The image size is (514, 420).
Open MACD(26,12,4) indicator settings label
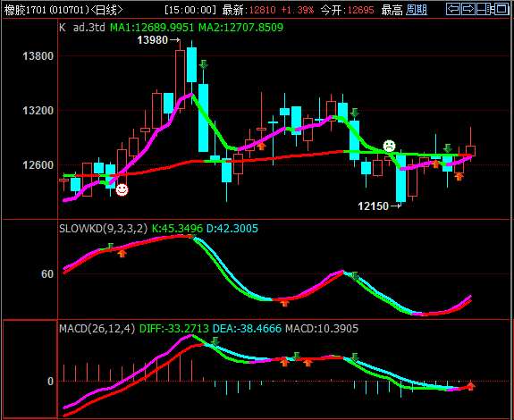point(97,329)
